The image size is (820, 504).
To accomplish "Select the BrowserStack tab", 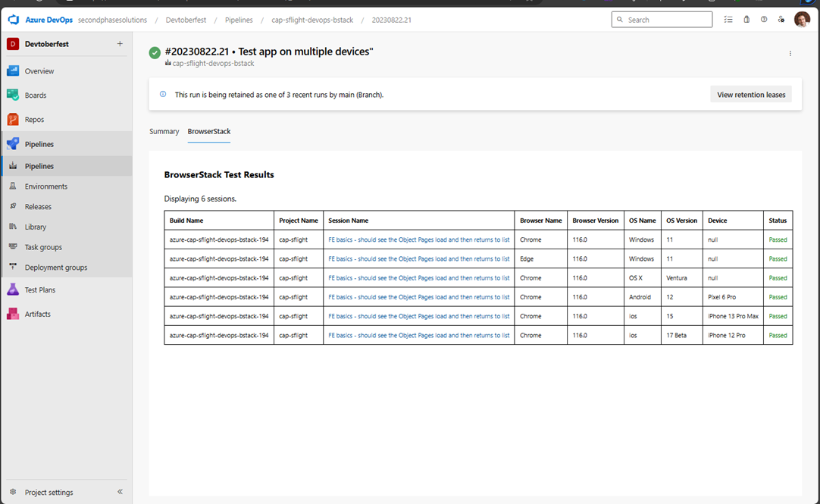I will 208,131.
